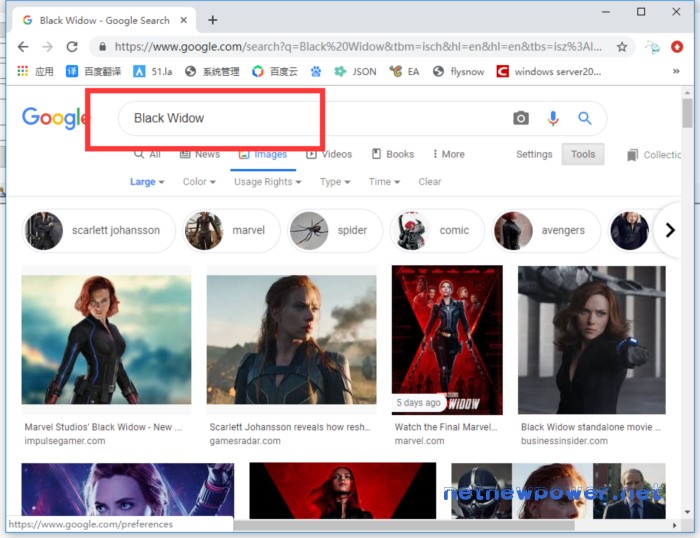Screen dimensions: 700x538
Task: Close the Black Widow Google Search tab
Action: (183, 20)
